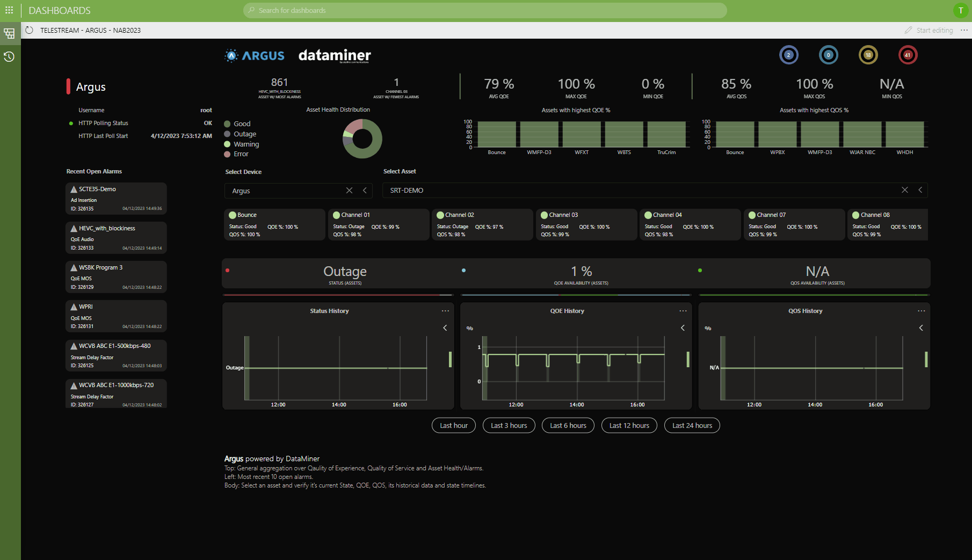Select the Channel 03 asset card
The image size is (972, 560).
click(586, 224)
